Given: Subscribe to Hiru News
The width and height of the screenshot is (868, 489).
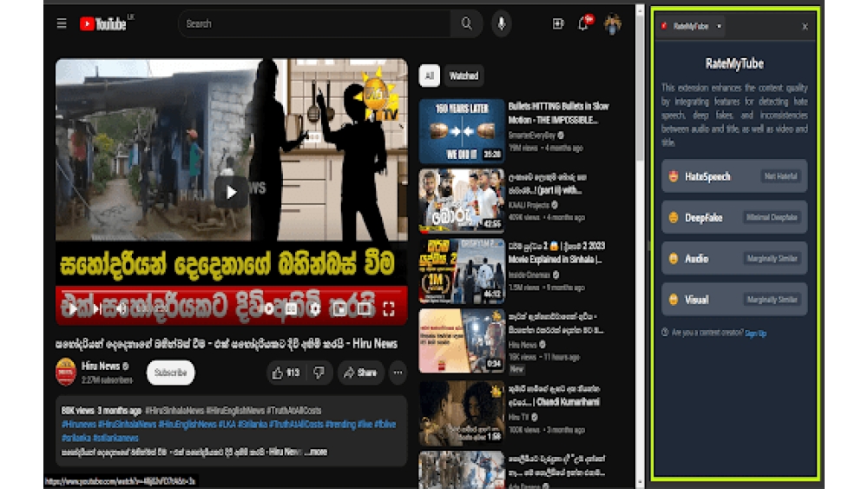Looking at the screenshot, I should click(x=170, y=373).
